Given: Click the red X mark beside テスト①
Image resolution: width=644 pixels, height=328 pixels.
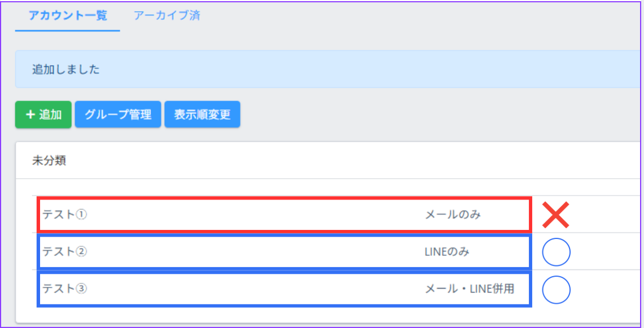Looking at the screenshot, I should click(555, 214).
